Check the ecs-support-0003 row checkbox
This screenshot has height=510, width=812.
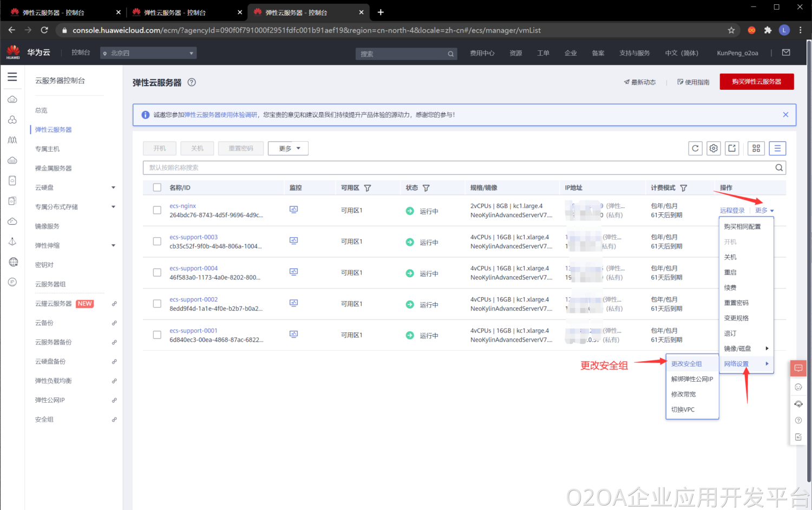point(157,241)
